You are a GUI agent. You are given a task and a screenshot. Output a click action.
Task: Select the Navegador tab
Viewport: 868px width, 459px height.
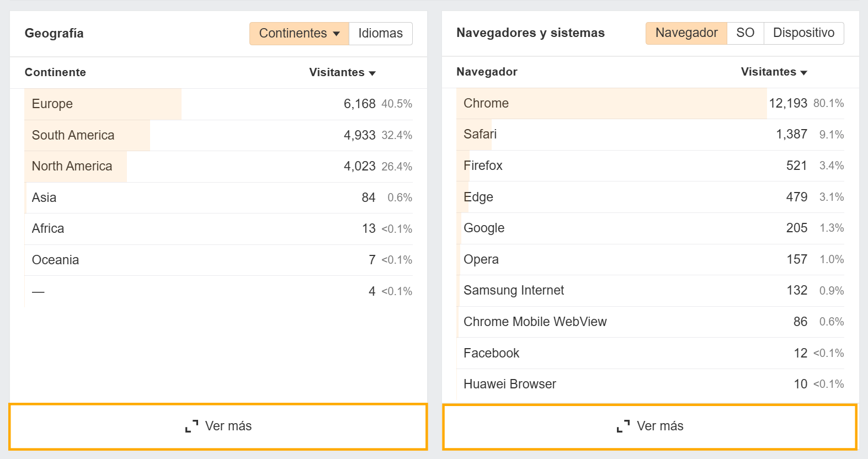(x=686, y=33)
